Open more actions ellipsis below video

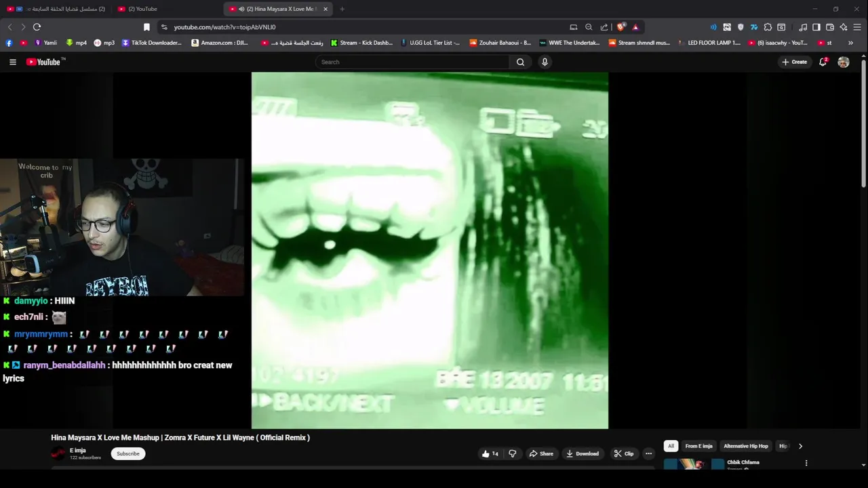(648, 453)
